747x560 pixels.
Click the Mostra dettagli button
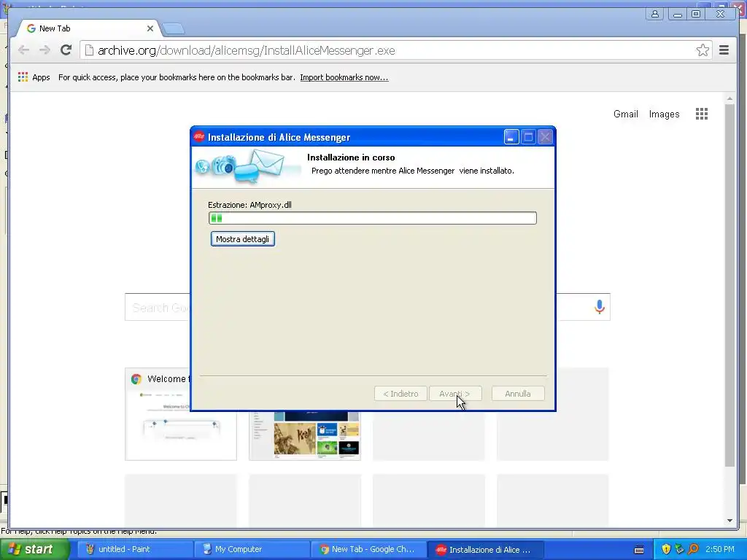(x=242, y=239)
